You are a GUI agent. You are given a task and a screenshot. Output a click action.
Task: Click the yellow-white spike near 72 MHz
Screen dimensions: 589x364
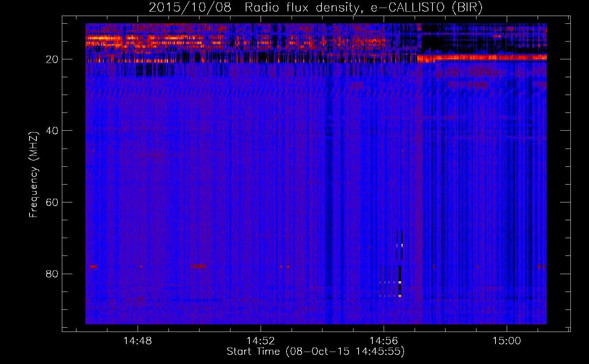[402, 245]
